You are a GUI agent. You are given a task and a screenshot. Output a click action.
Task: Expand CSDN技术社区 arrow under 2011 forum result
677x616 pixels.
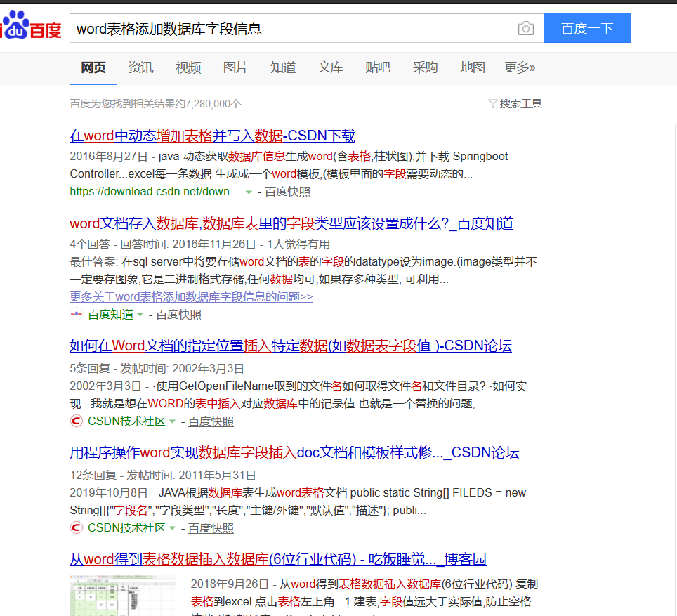[172, 528]
